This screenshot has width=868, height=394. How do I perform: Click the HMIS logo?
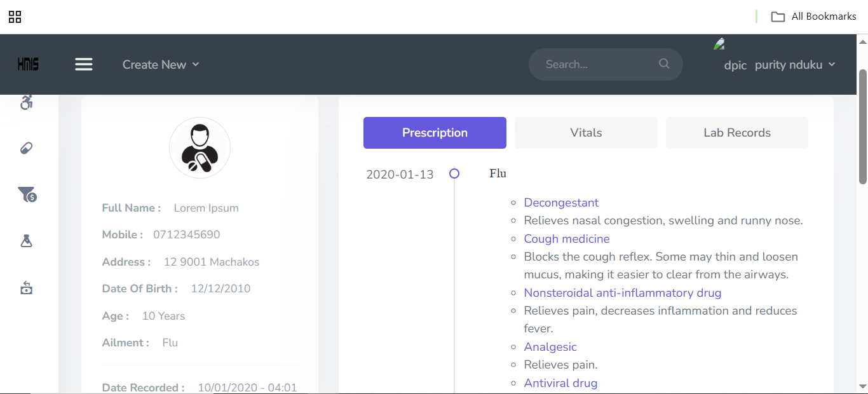(28, 64)
